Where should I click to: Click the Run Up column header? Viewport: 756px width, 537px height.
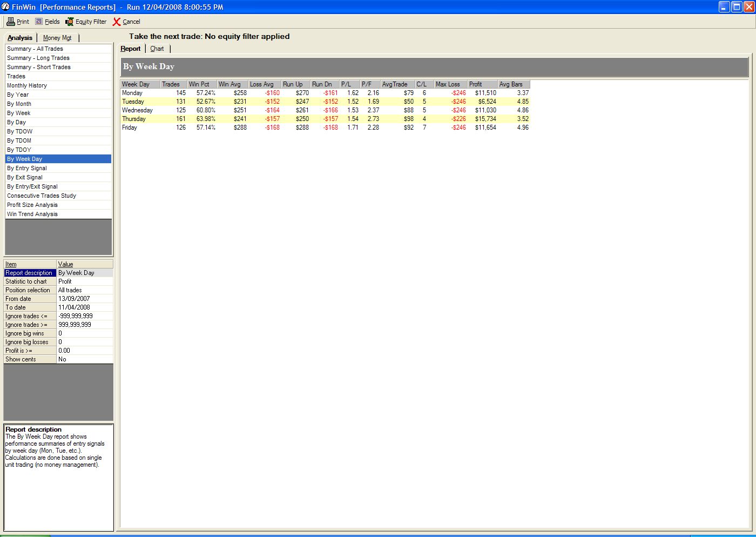(x=296, y=84)
